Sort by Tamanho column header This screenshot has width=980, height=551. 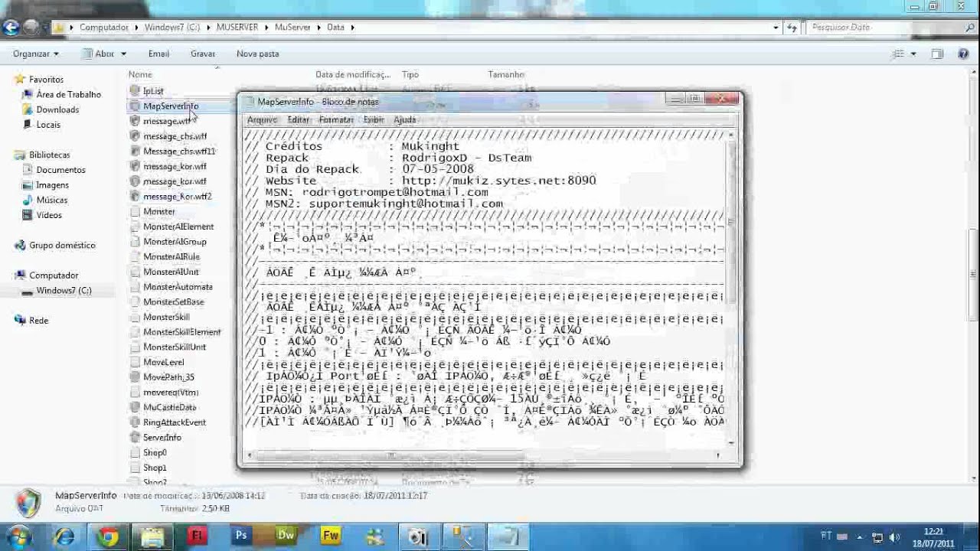[x=506, y=74]
